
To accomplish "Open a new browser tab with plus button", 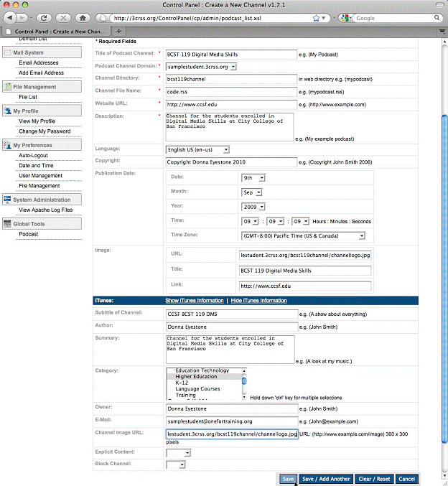I will [118, 31].
